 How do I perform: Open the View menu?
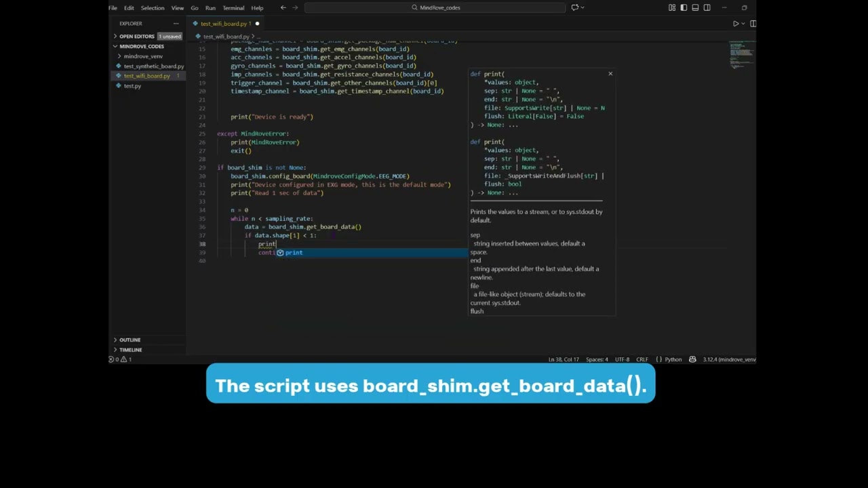coord(177,8)
